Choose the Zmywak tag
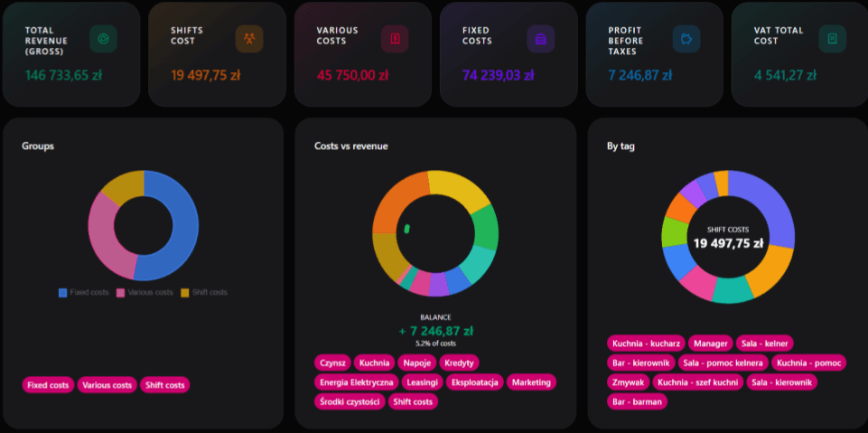The image size is (868, 433). [629, 382]
